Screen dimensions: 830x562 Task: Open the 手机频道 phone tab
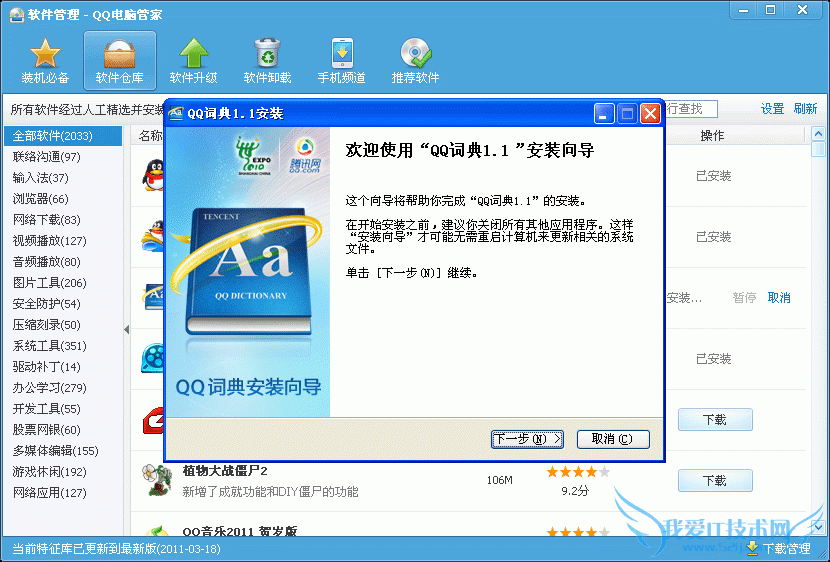click(341, 60)
